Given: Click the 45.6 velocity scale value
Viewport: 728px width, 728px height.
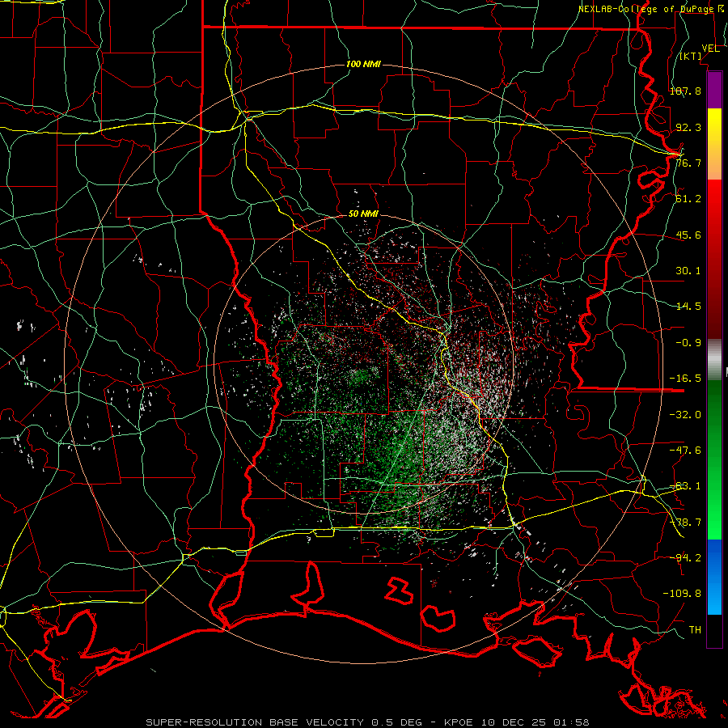Looking at the screenshot, I should (688, 235).
